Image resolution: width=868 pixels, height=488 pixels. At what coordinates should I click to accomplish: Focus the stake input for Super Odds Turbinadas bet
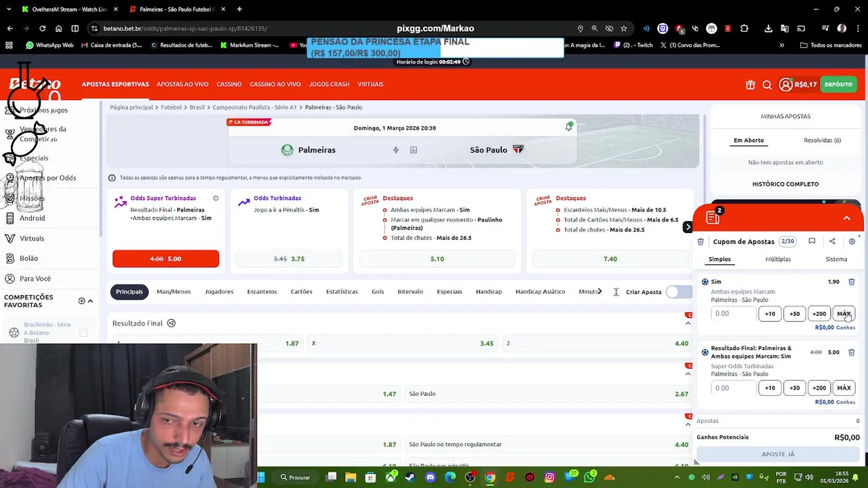pyautogui.click(x=733, y=388)
